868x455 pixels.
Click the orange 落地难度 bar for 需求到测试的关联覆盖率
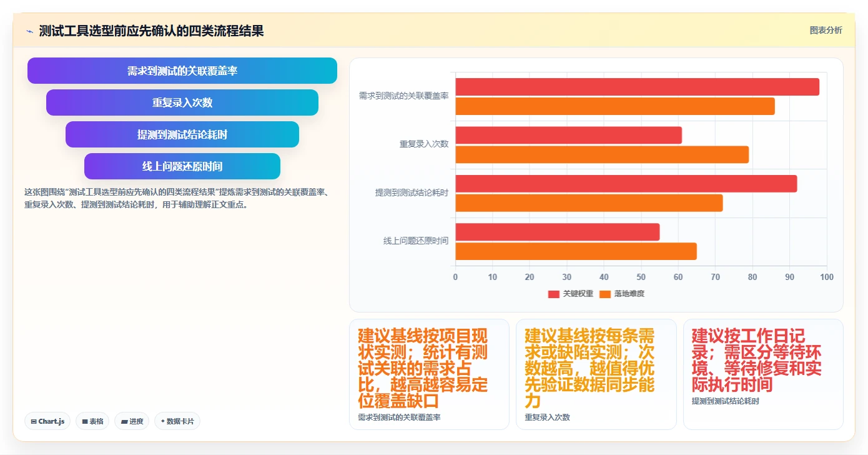tap(615, 106)
